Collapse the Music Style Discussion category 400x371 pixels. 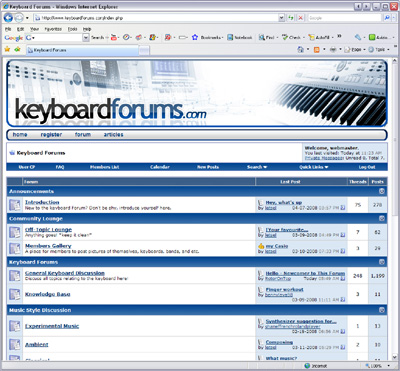pyautogui.click(x=382, y=310)
